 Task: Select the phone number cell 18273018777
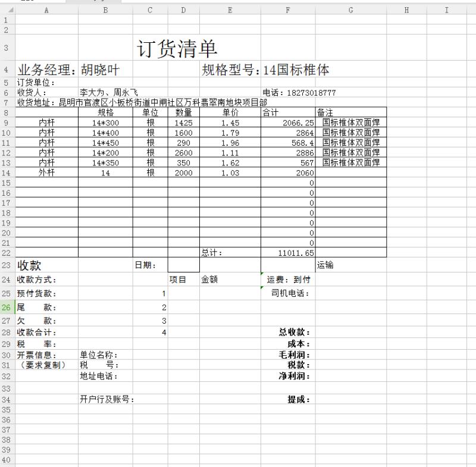click(299, 93)
